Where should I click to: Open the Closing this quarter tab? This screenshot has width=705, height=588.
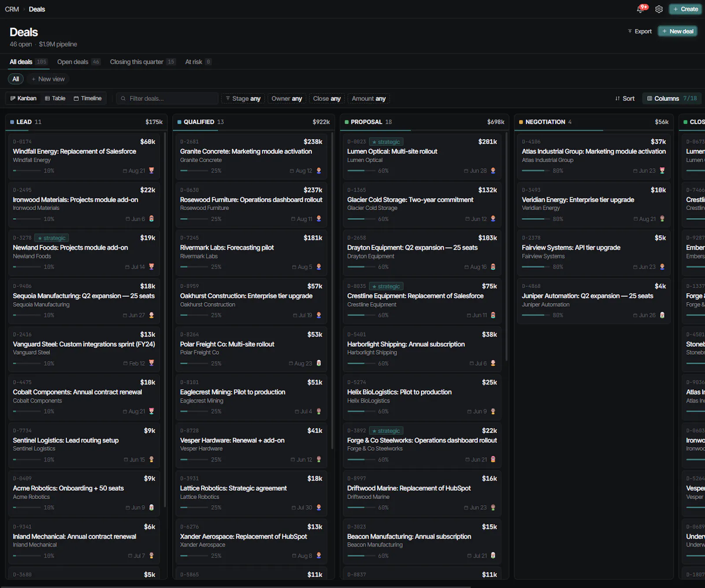click(143, 62)
